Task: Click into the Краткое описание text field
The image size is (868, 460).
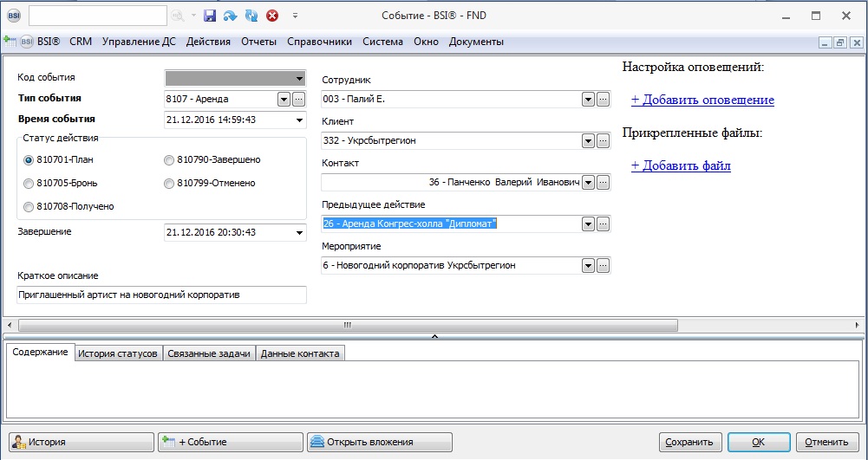Action: [x=162, y=295]
